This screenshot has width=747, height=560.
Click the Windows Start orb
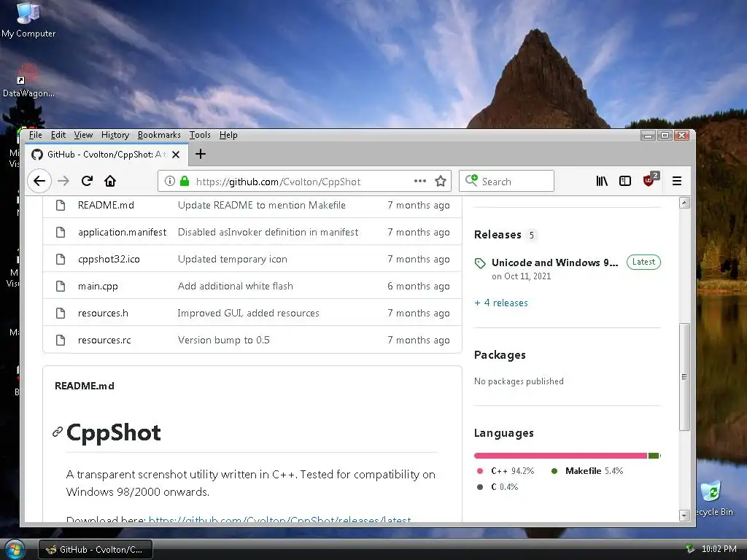[x=15, y=548]
